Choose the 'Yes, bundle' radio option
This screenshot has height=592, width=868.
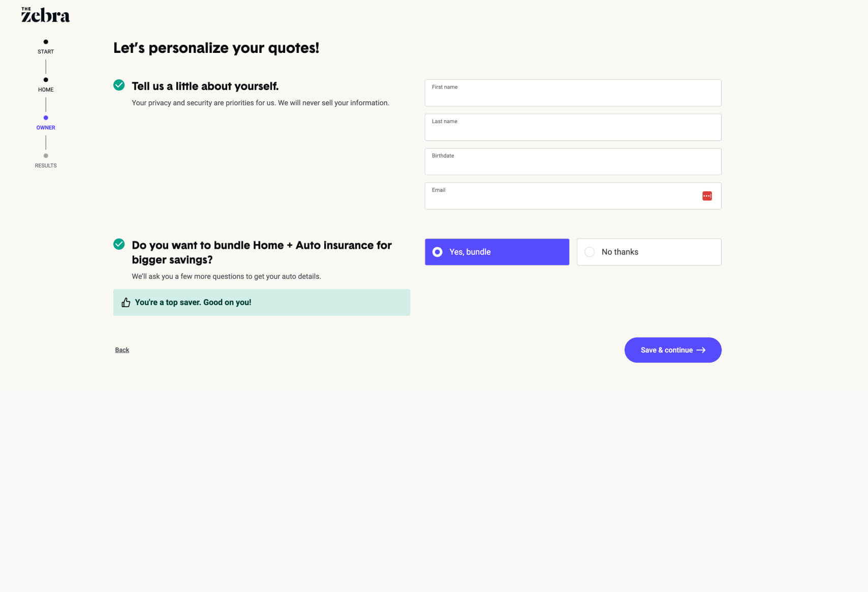(497, 252)
